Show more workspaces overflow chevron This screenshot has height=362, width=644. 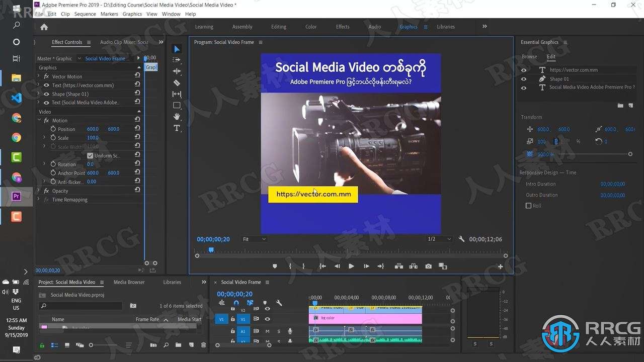(x=485, y=27)
